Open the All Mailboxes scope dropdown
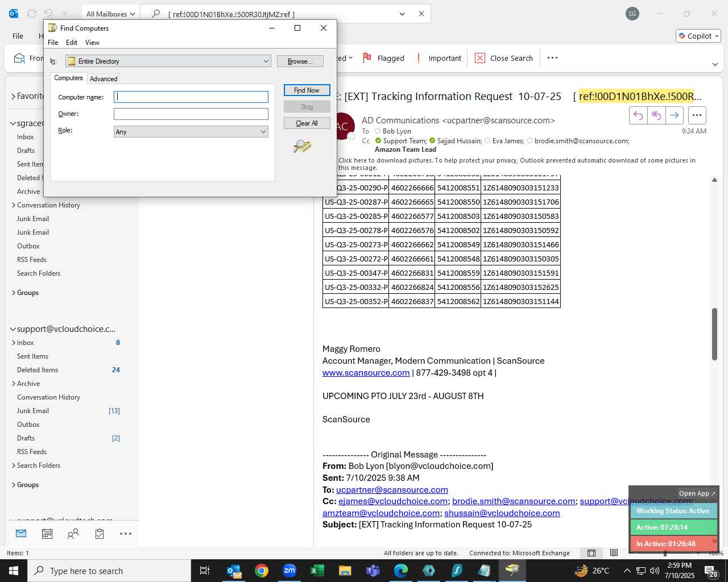 [x=111, y=14]
